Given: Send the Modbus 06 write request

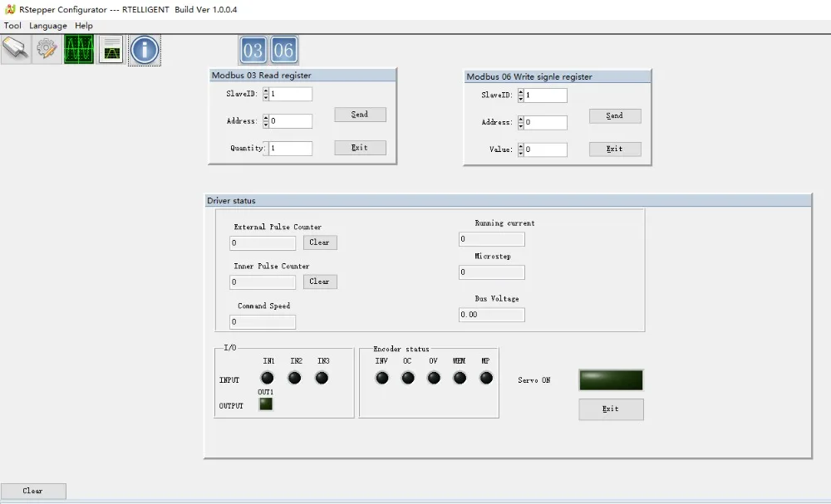Looking at the screenshot, I should tap(615, 116).
